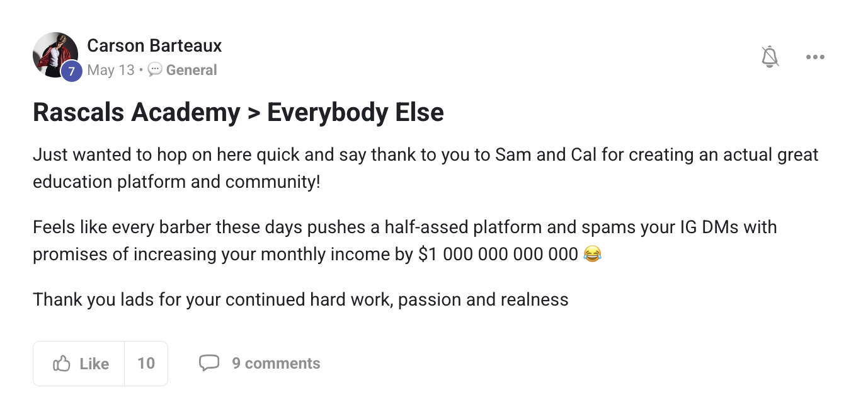868x397 pixels.
Task: Open the 9 comments link
Action: point(276,364)
